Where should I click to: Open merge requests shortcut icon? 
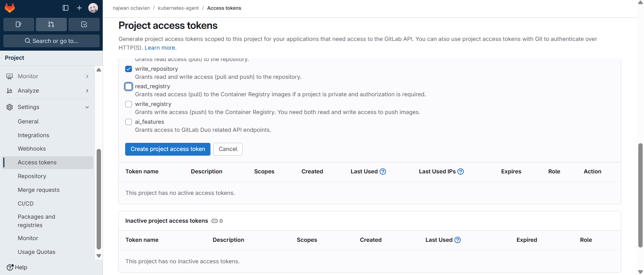pyautogui.click(x=51, y=24)
